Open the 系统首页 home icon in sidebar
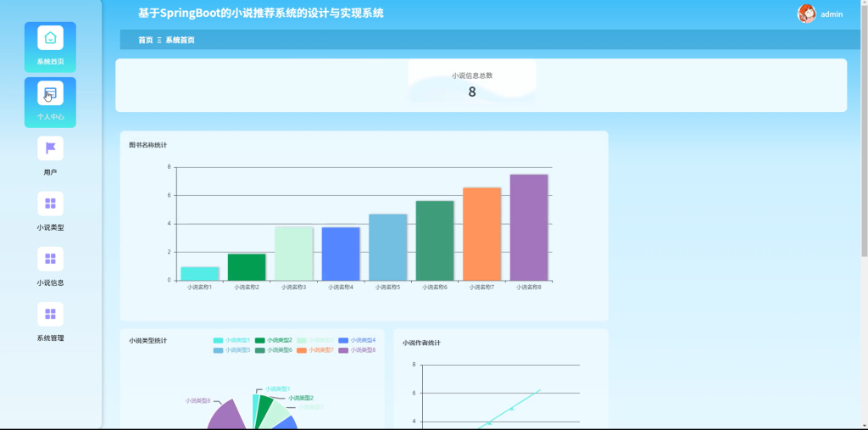Viewport: 868px width, 430px height. point(50,37)
